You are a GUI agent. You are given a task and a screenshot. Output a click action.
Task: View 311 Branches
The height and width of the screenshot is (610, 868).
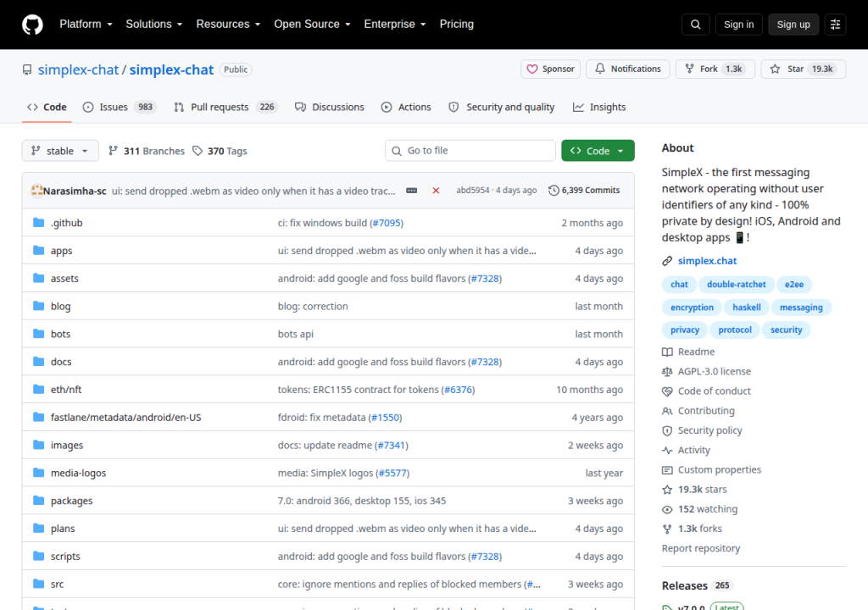coord(147,151)
